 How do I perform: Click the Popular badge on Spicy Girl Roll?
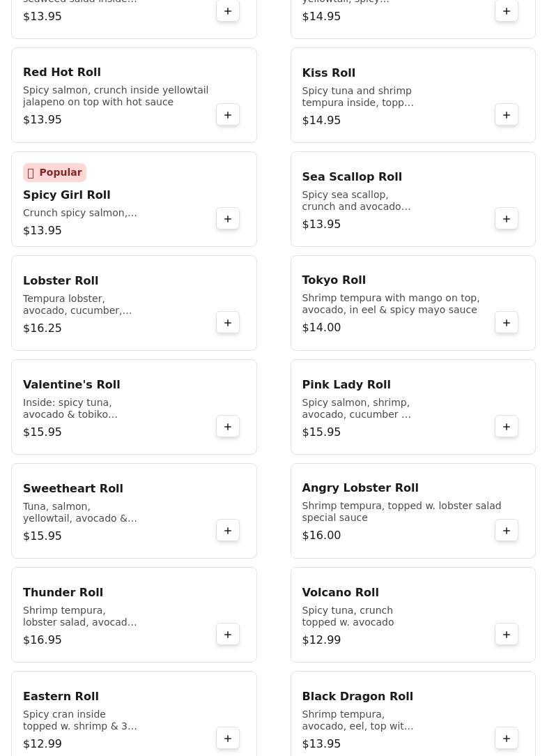(x=54, y=173)
